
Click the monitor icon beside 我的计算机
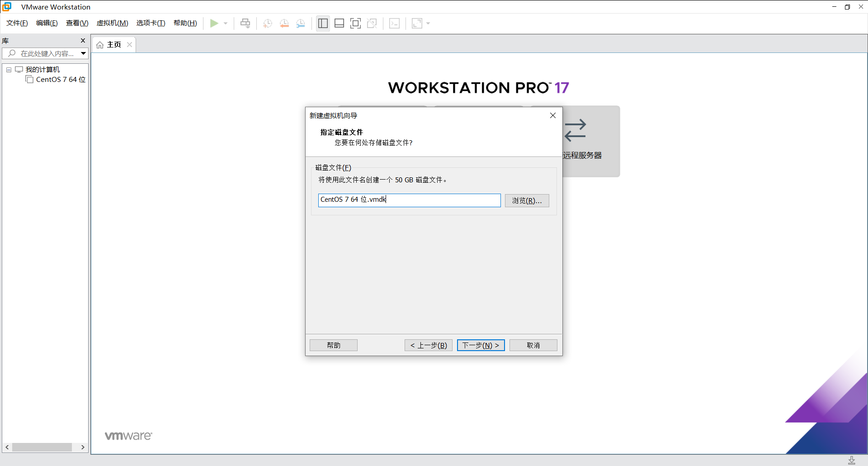coord(19,69)
